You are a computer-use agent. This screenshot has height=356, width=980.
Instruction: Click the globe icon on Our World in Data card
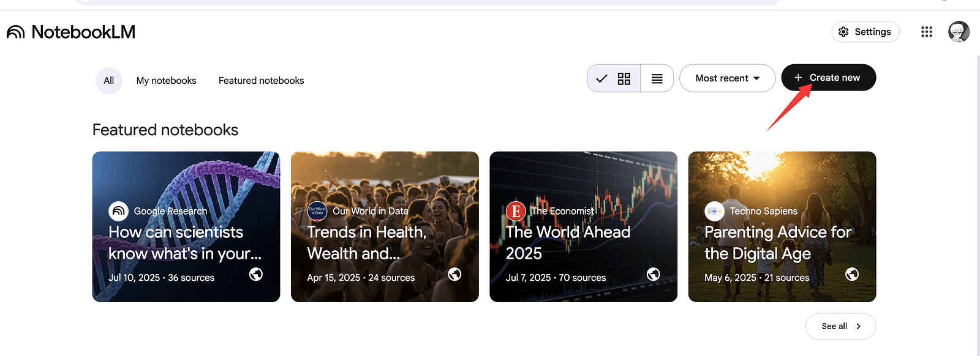coord(454,274)
